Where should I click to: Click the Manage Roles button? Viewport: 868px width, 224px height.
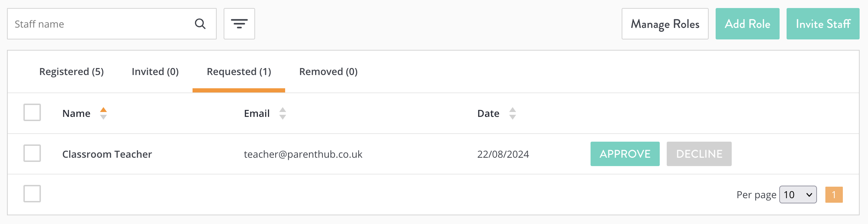[665, 24]
